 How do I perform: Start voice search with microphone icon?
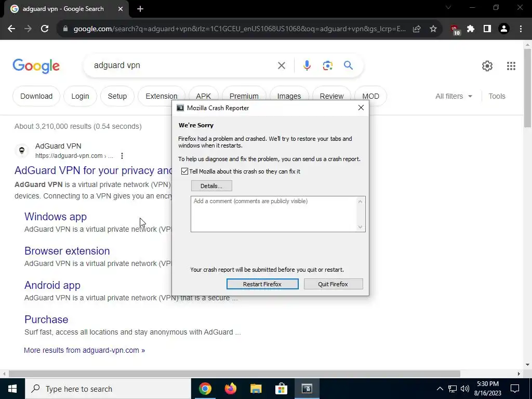[307, 65]
